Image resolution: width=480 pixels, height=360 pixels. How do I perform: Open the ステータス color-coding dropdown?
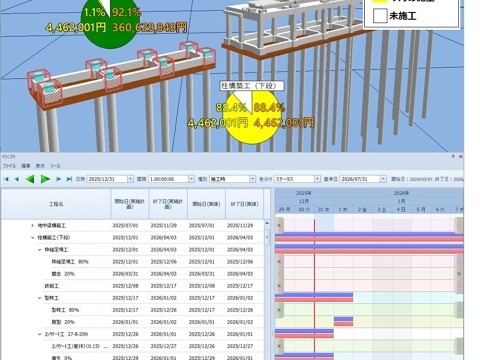coord(317,179)
